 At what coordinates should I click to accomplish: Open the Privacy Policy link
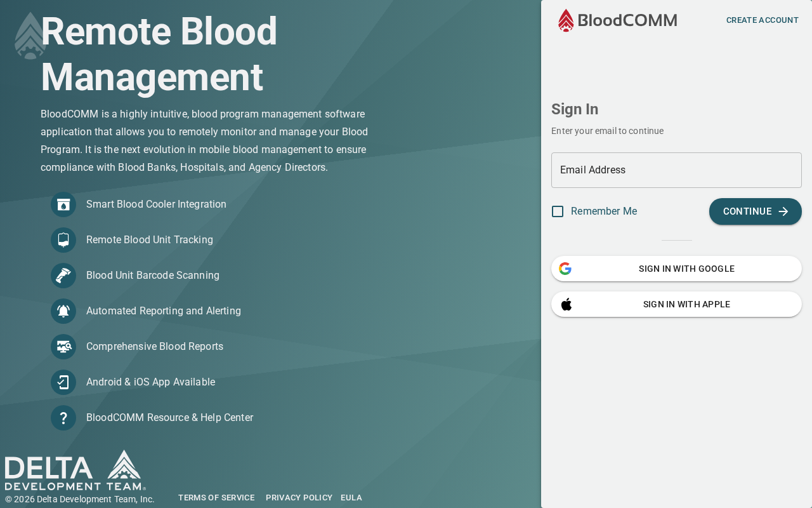[299, 498]
